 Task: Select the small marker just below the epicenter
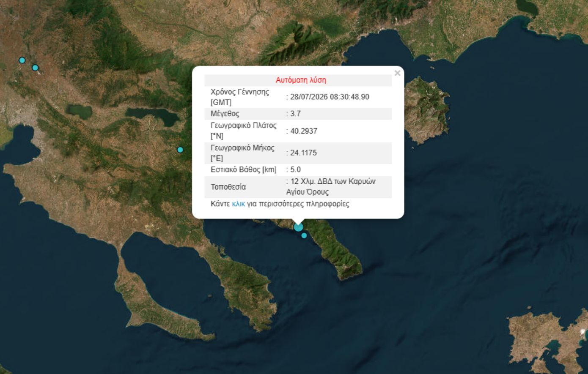coord(304,235)
